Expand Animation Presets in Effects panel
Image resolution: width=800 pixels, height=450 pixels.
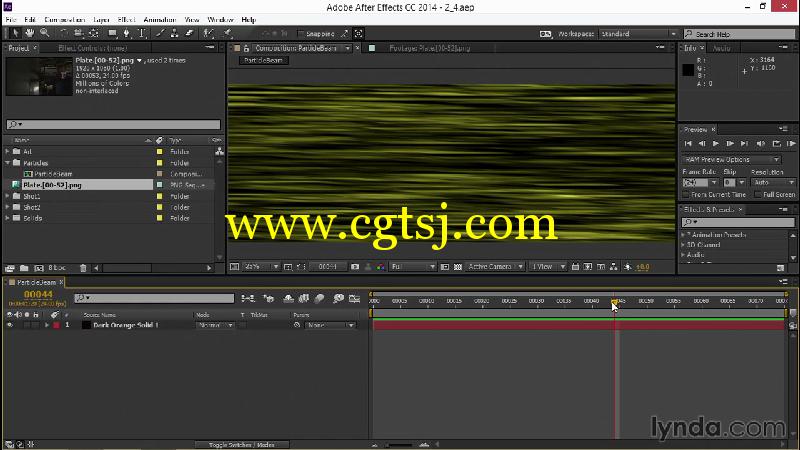click(683, 235)
